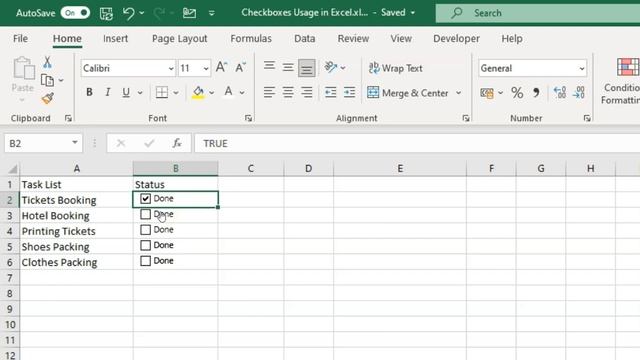This screenshot has height=360, width=640.
Task: Open the Name Box dropdown arrow
Action: coord(75,143)
